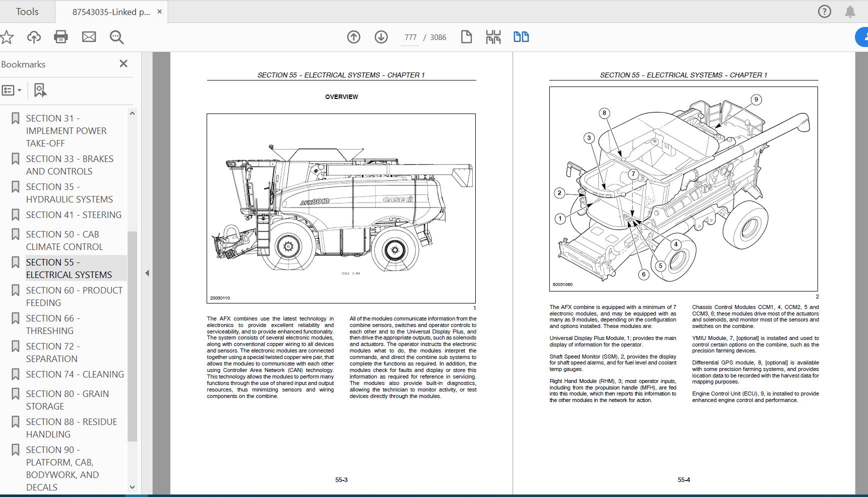Toggle two-page view mode
This screenshot has width=868, height=497.
point(521,37)
